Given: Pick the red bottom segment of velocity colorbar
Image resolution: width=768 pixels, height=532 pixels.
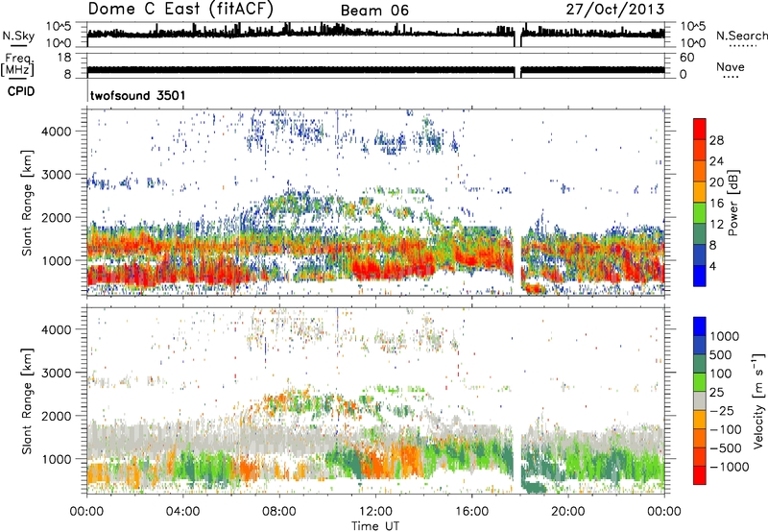Looking at the screenshot, I should (x=700, y=475).
